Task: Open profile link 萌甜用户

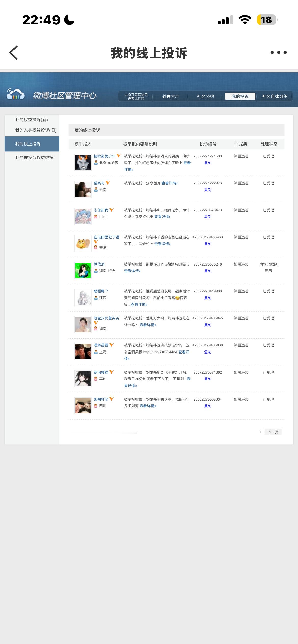Action: tap(101, 291)
